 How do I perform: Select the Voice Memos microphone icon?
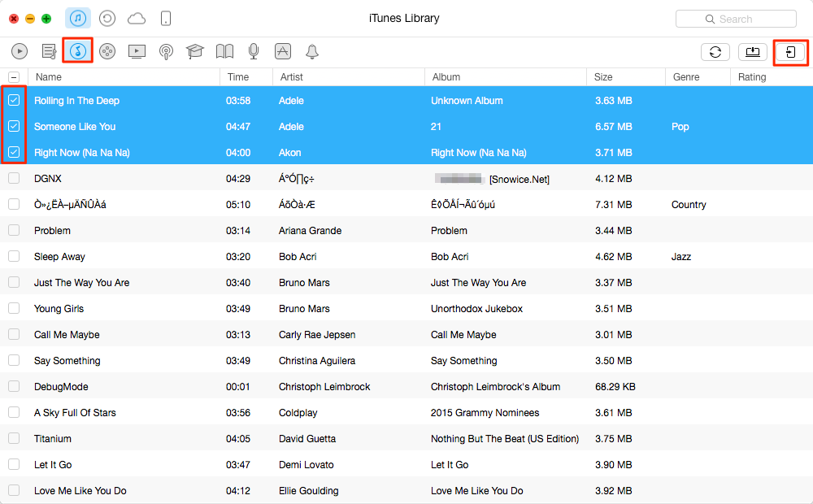coord(254,51)
